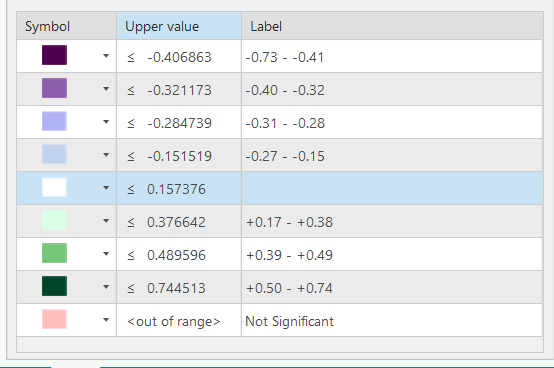This screenshot has height=368, width=554.
Task: Click the pink Not Significant swatch
Action: tap(54, 319)
